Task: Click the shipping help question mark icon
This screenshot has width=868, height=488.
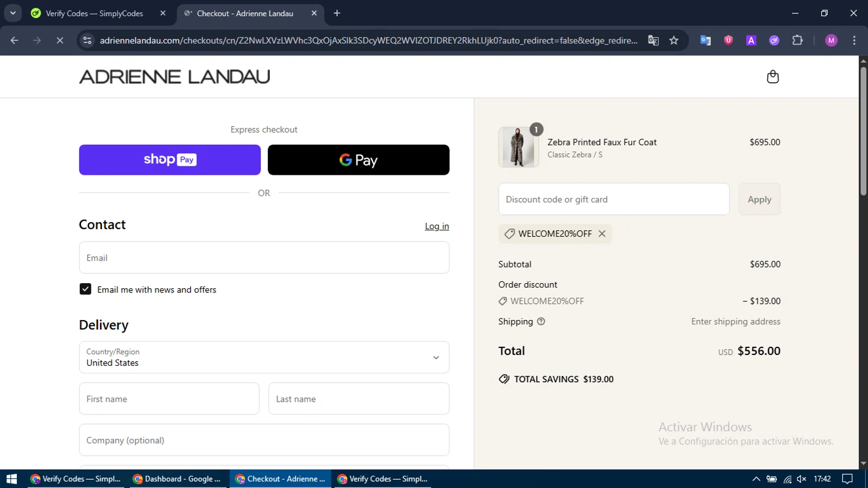Action: click(541, 322)
